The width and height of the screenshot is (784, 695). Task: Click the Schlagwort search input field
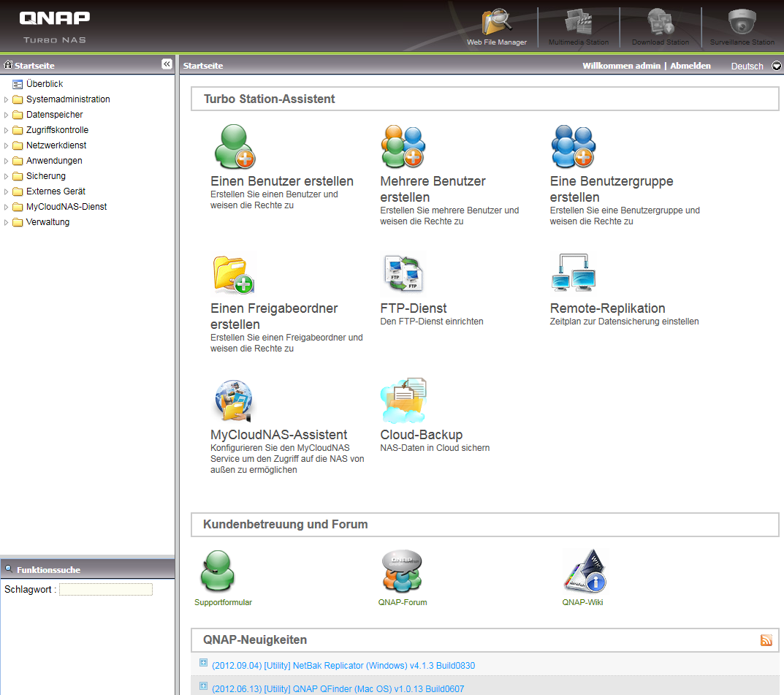coord(106,590)
